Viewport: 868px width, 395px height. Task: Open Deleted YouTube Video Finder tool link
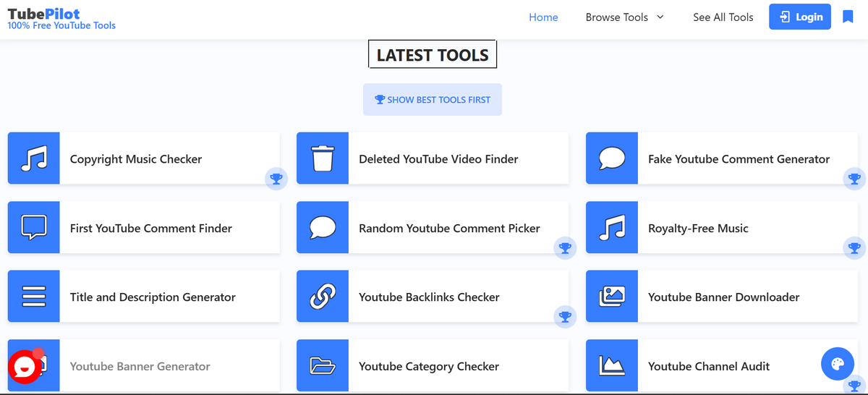tap(438, 158)
